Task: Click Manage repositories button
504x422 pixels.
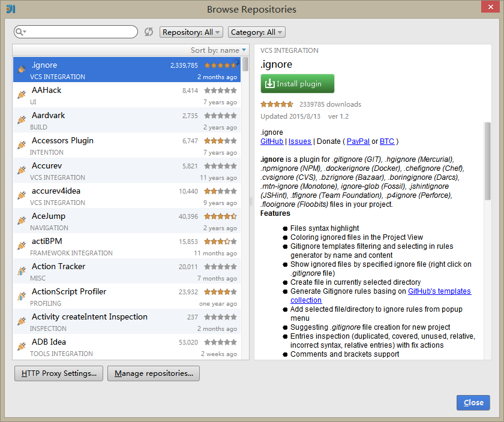Action: [x=154, y=373]
